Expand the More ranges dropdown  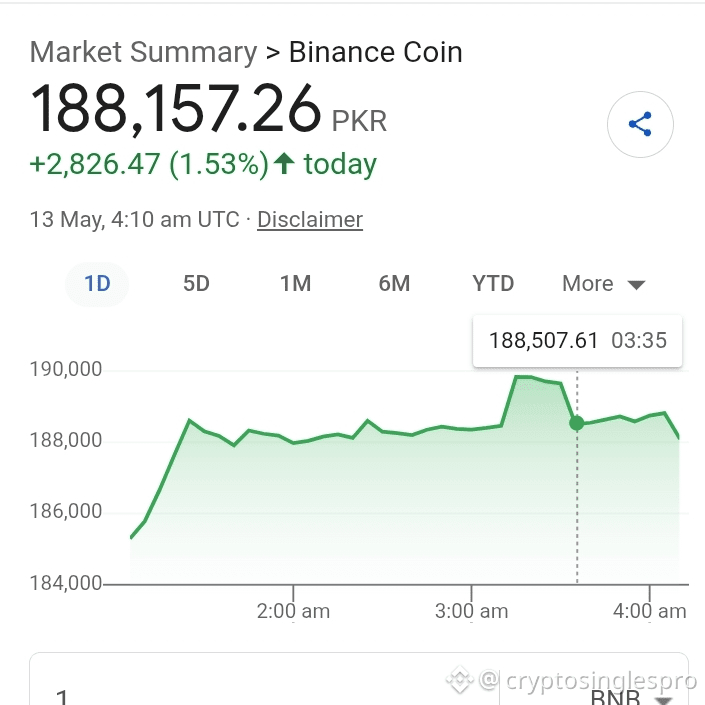point(603,284)
